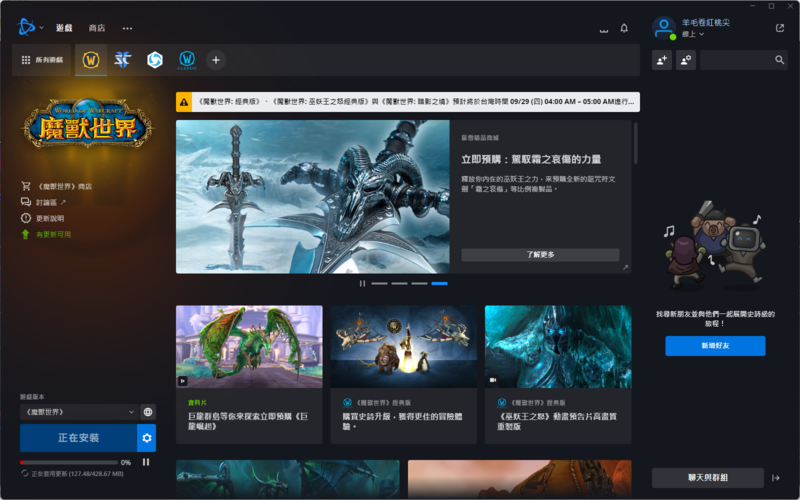The width and height of the screenshot is (800, 500).
Task: Select the Heroes of the Storm icon
Action: (155, 60)
